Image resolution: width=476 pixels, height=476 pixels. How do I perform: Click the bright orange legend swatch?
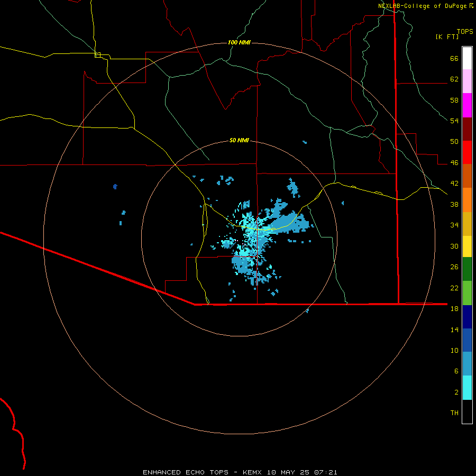(x=467, y=200)
